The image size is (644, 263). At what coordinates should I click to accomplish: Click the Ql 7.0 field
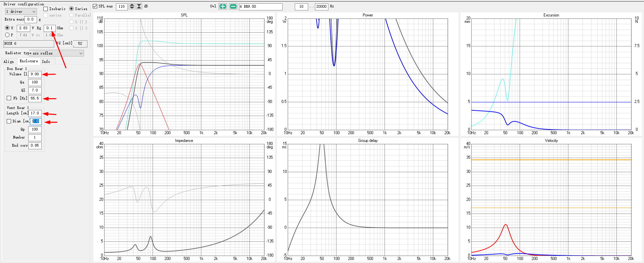tap(35, 90)
